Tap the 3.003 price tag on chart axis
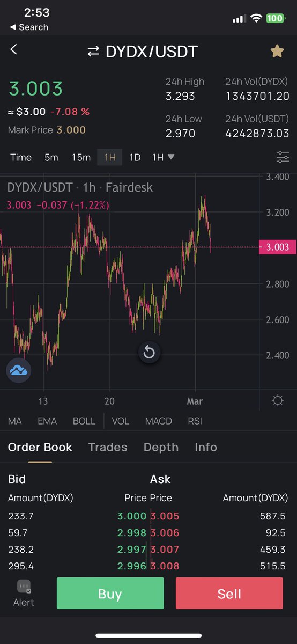The image size is (297, 644). tap(277, 247)
